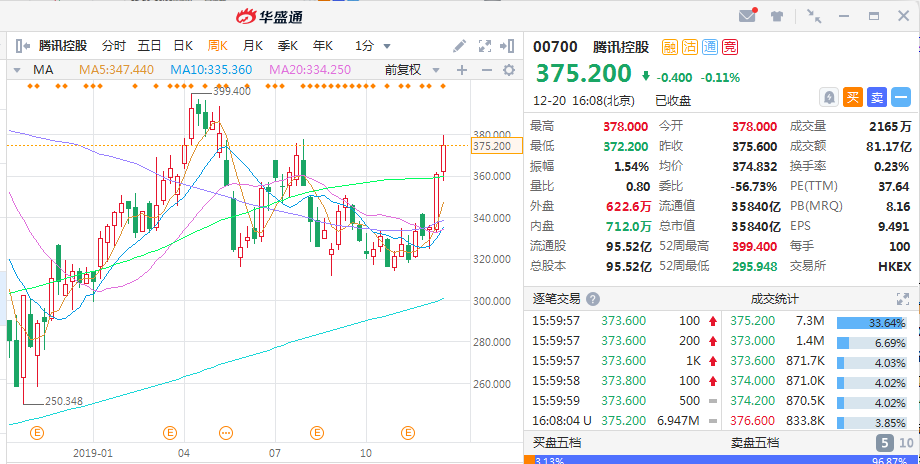920x464 pixels.
Task: Click the 399.400 chart high label
Action: (232, 92)
